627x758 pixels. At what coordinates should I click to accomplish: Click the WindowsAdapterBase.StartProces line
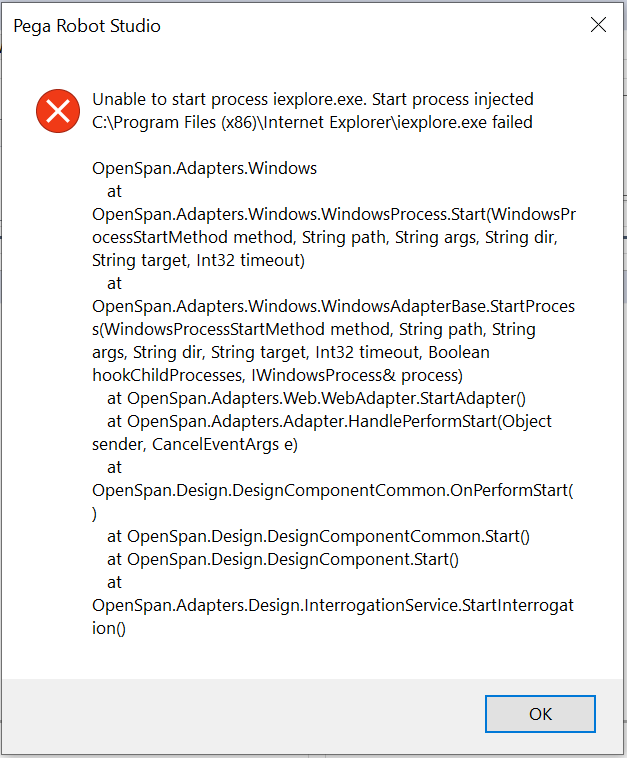(x=334, y=306)
